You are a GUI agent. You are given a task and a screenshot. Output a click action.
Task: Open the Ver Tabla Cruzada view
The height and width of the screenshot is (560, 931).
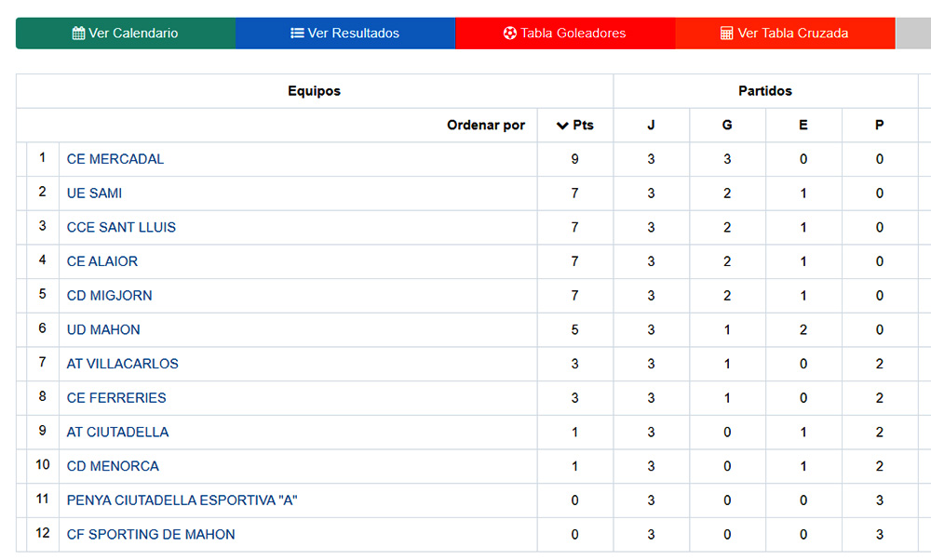784,33
